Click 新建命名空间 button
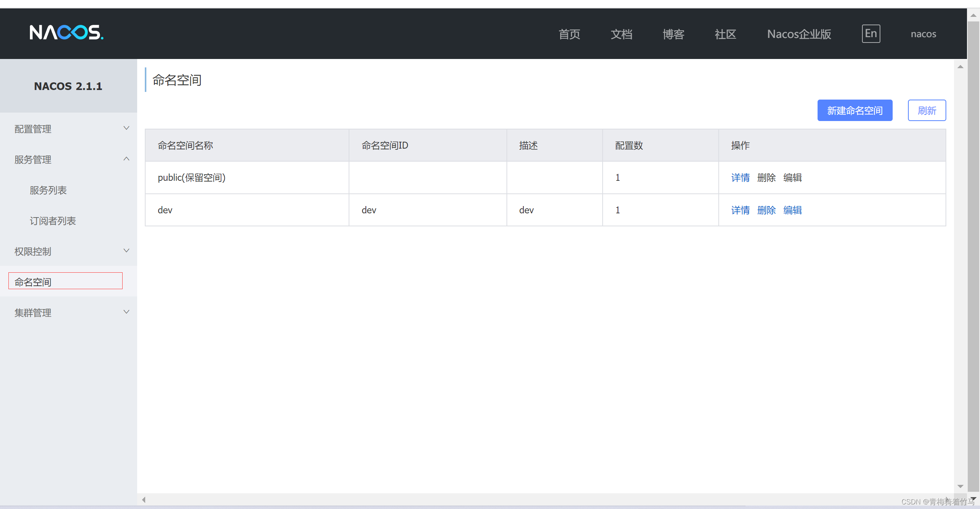 tap(854, 111)
